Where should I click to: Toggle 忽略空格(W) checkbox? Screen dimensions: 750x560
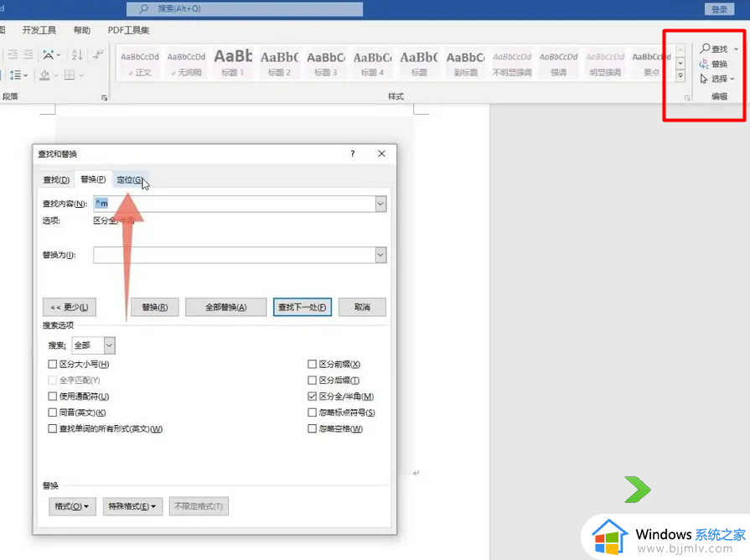(x=312, y=429)
